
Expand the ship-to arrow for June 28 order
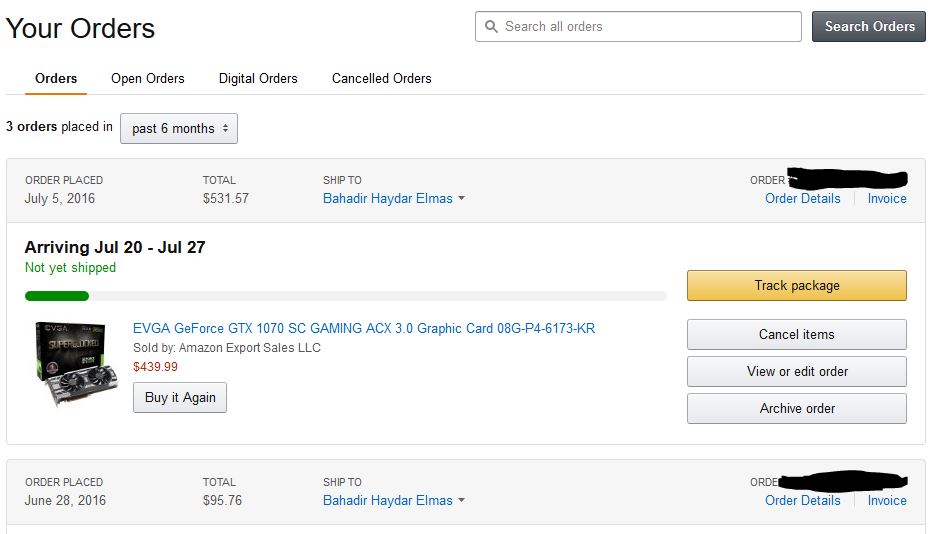[x=461, y=500]
